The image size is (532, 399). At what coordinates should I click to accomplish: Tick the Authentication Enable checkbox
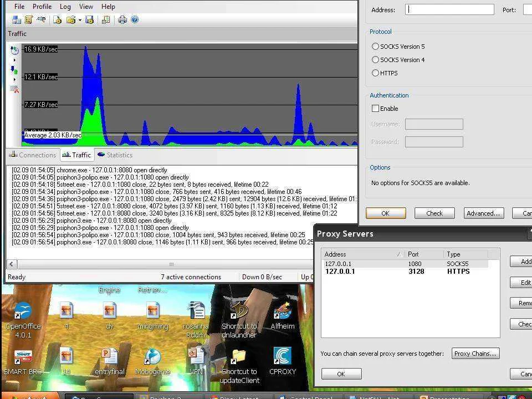(x=375, y=108)
